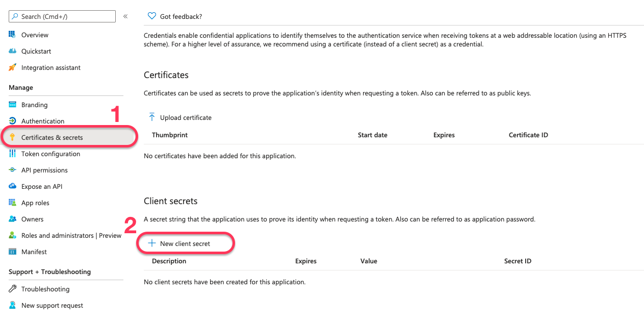The image size is (644, 321).
Task: Click the Certificates & secrets key icon
Action: (13, 138)
